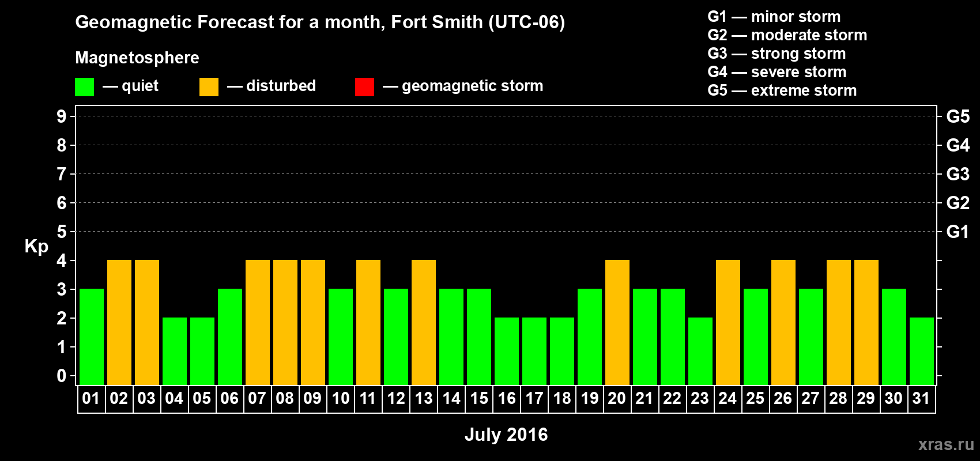980x461 pixels.
Task: Click the orange bar for day 26
Action: click(783, 323)
